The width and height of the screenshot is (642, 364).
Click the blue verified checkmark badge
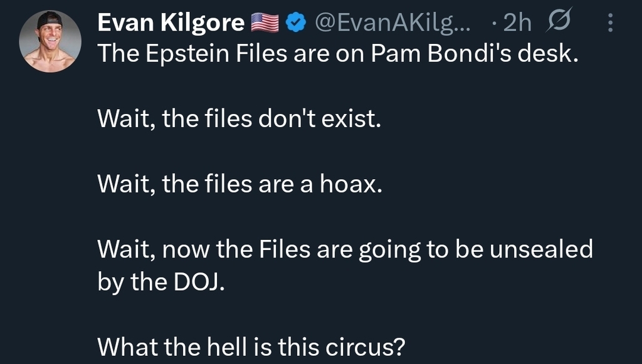(295, 23)
